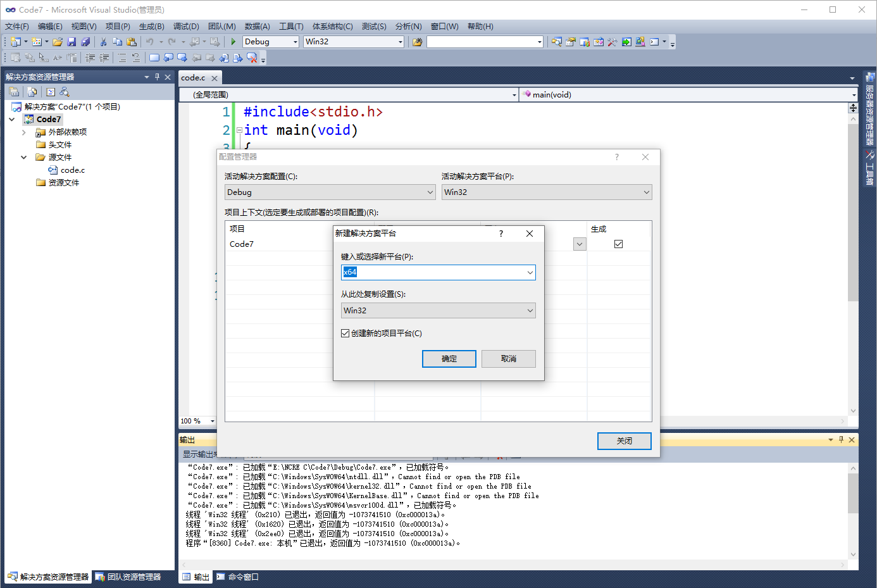Click the Increase Indent toolbar icon
This screenshot has height=588, width=877.
104,58
